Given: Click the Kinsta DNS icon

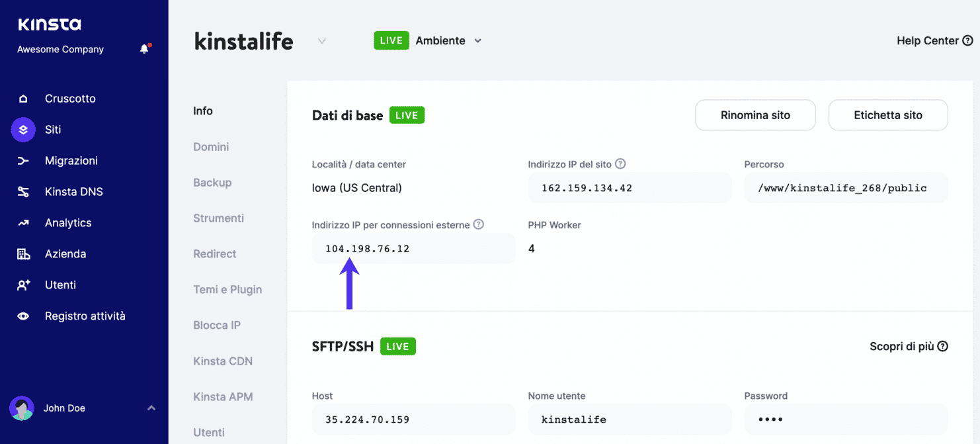Looking at the screenshot, I should click(23, 192).
